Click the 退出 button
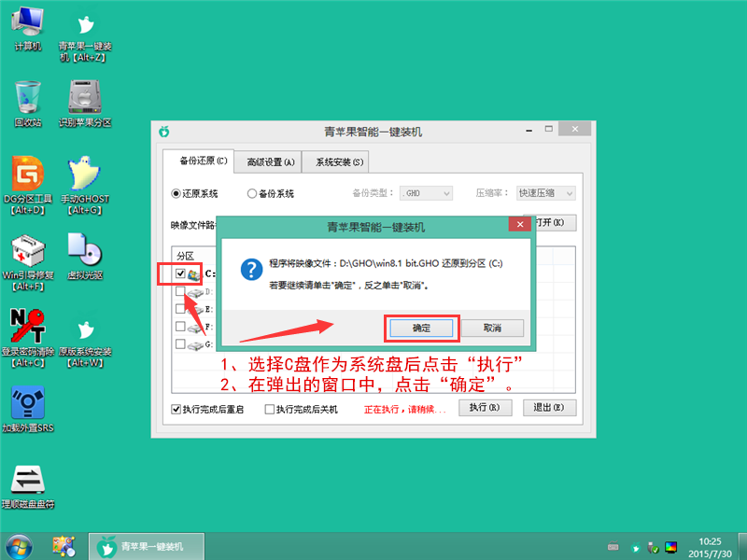The height and width of the screenshot is (560, 747). 550,408
